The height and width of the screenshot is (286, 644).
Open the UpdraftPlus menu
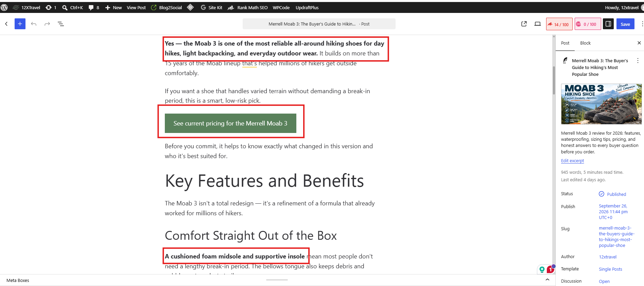click(x=307, y=7)
